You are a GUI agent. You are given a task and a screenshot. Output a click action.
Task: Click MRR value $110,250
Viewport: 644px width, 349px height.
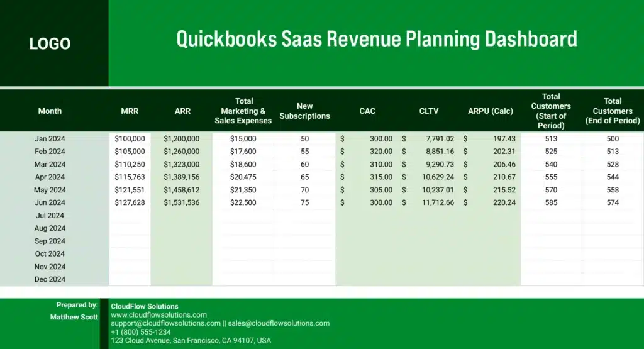(130, 164)
